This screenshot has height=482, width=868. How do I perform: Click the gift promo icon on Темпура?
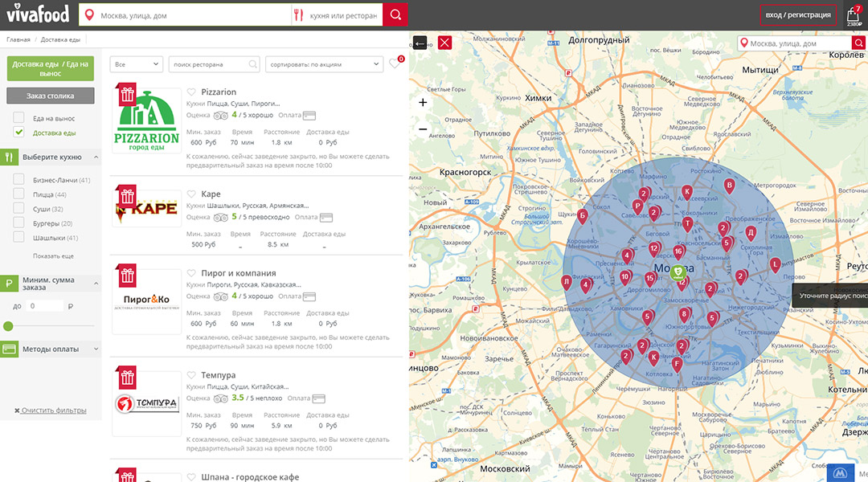(127, 377)
